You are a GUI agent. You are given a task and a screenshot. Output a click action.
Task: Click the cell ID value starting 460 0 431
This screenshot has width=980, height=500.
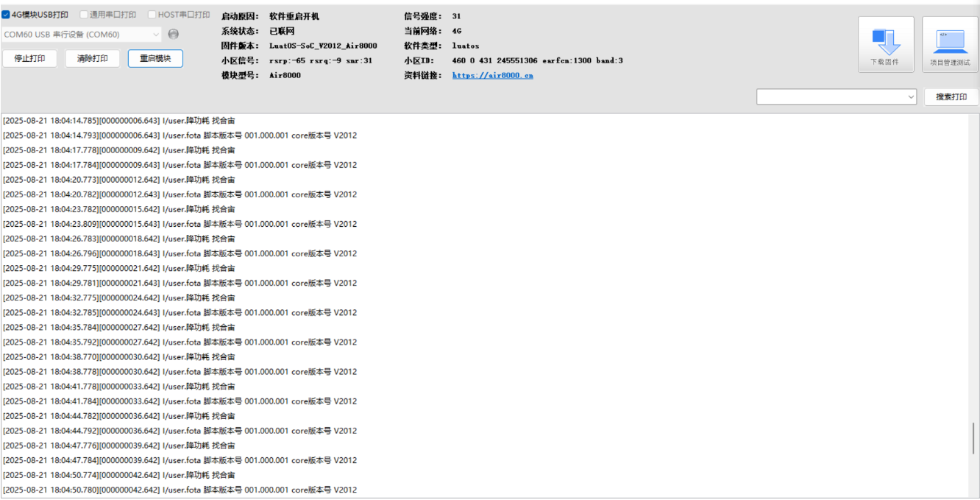click(537, 60)
